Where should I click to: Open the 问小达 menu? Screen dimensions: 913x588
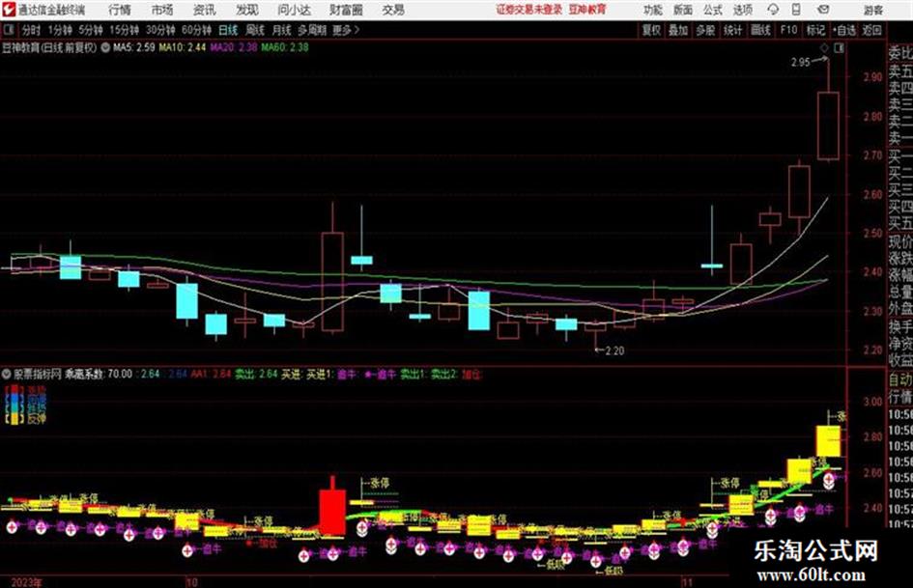[x=294, y=10]
